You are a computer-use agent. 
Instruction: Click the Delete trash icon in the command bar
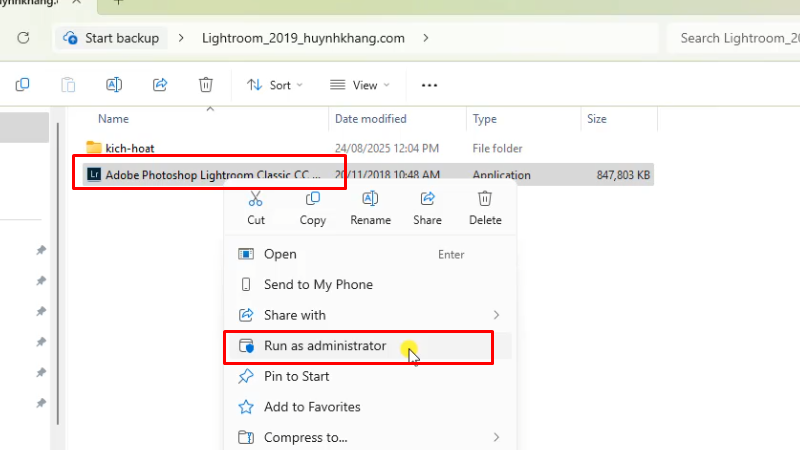point(206,85)
